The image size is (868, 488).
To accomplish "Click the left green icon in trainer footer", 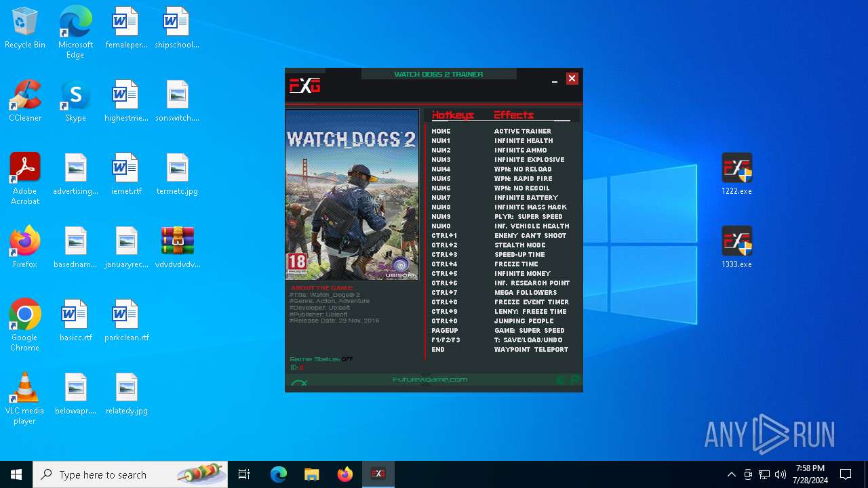I will (561, 380).
